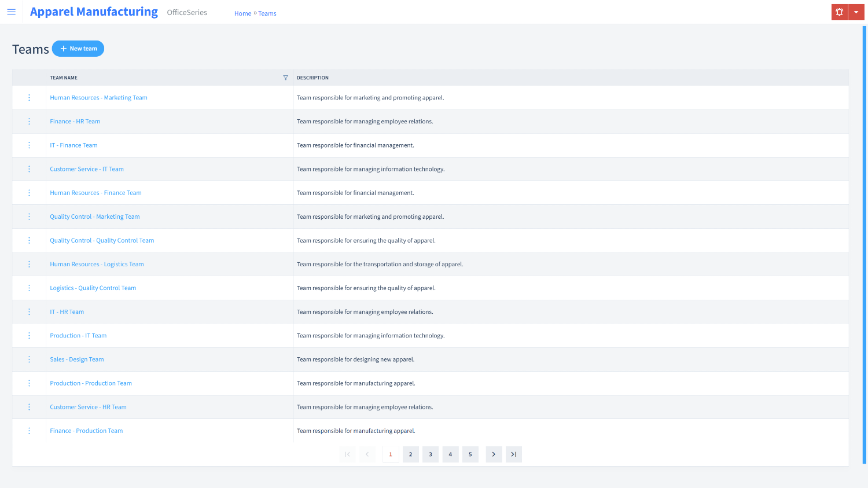Image resolution: width=868 pixels, height=488 pixels.
Task: Open row actions for Sales - Design Team
Action: 29,359
